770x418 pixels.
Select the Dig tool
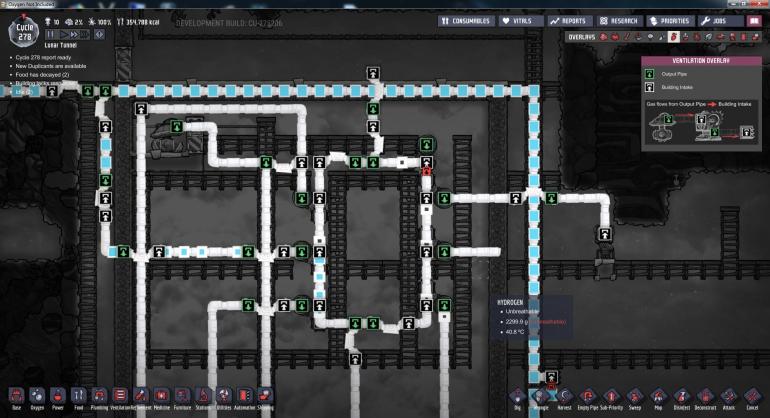(516, 397)
